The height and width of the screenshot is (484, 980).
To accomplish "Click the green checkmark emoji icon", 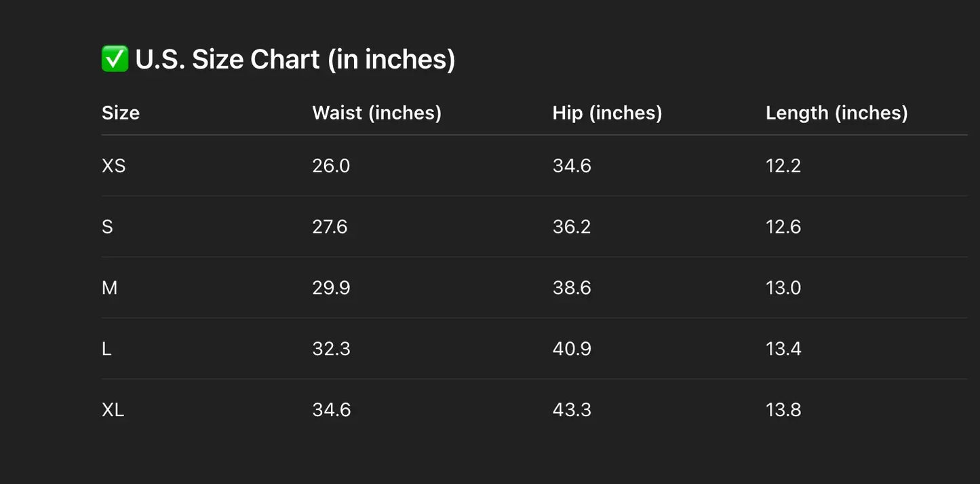I will (x=115, y=59).
